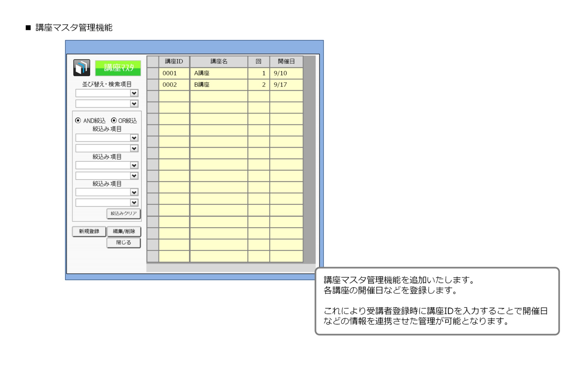Click the 閉じる button
This screenshot has height=365, width=588.
coord(124,243)
